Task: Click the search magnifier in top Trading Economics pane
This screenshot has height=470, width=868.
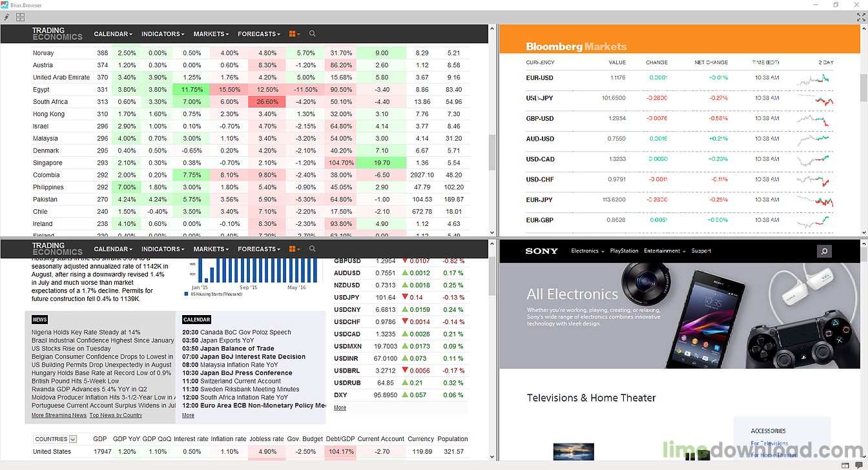Action: point(313,34)
